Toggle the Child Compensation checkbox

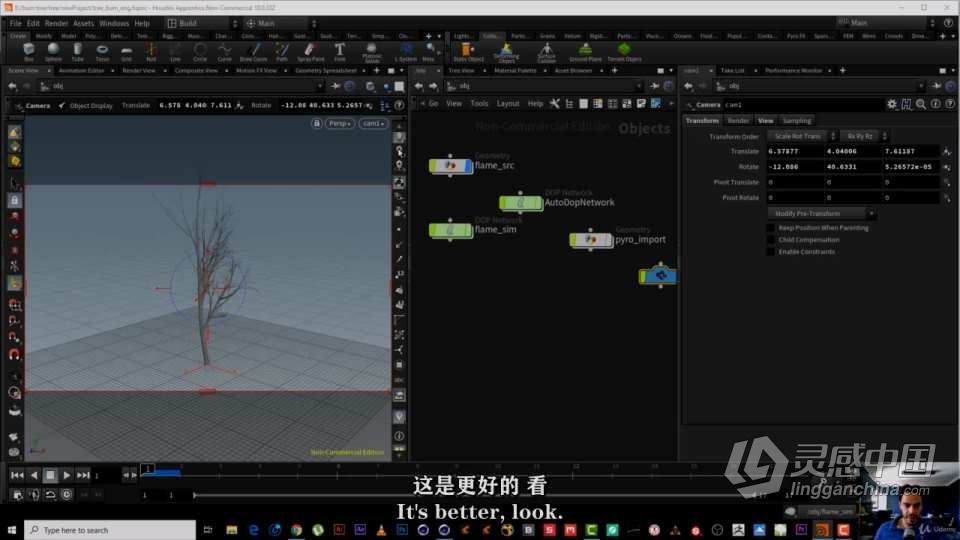[771, 239]
